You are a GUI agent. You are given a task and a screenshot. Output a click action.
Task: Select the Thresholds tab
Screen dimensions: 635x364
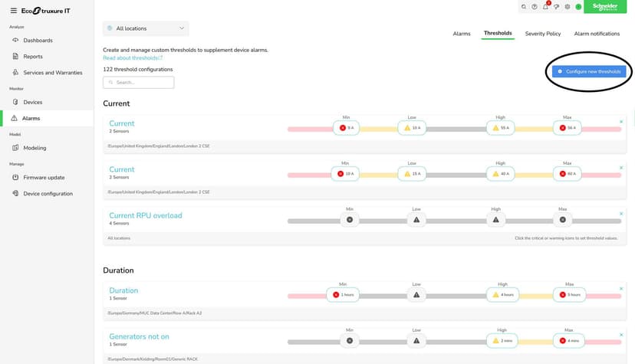(498, 33)
